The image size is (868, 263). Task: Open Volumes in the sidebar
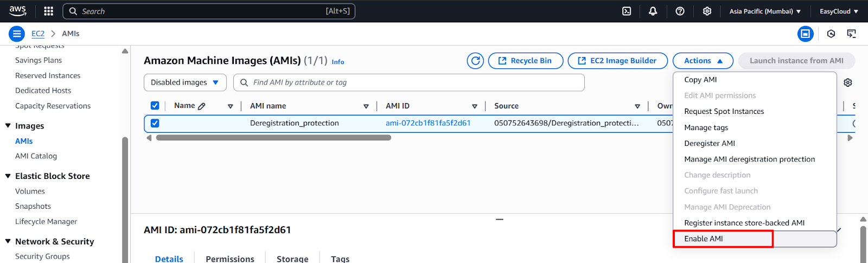coord(30,191)
